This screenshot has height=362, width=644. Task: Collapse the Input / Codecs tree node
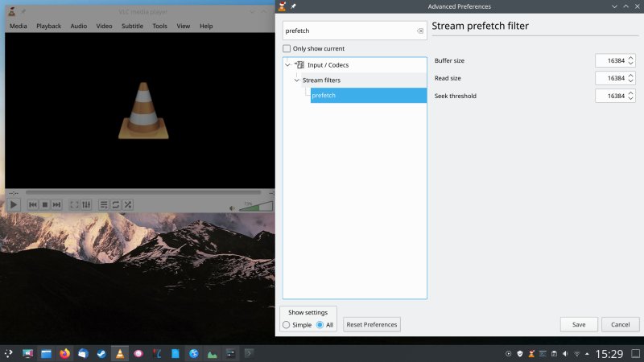[x=288, y=65]
